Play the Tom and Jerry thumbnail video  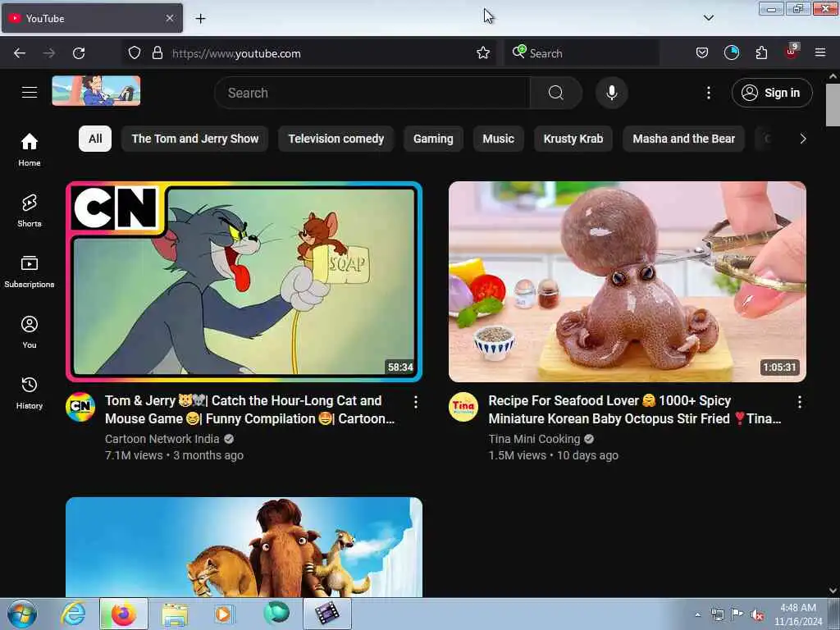[244, 282]
